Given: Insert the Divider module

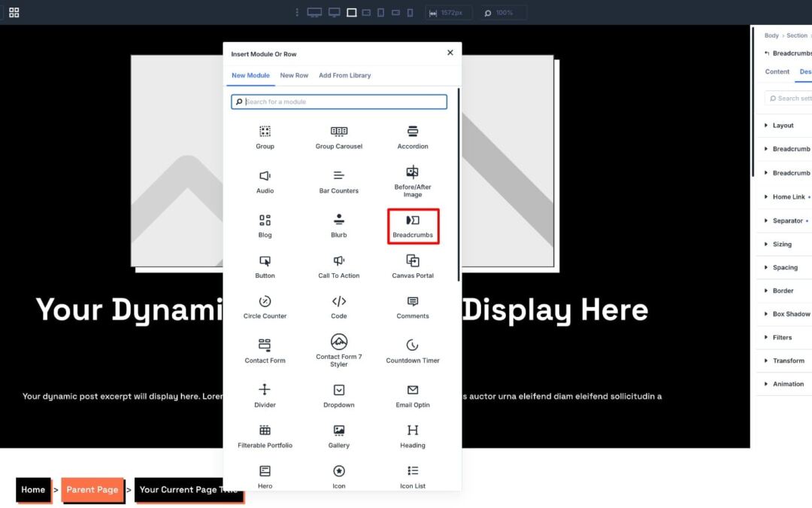Looking at the screenshot, I should [x=265, y=396].
